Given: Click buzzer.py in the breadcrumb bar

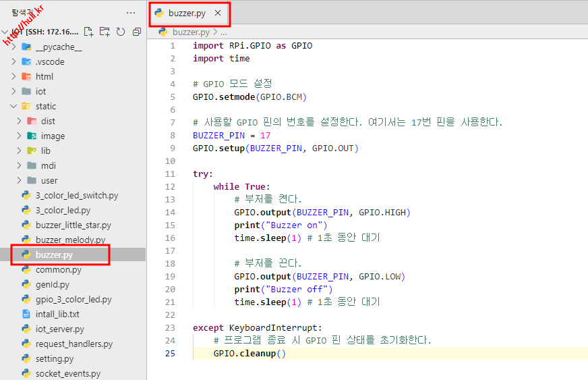Looking at the screenshot, I should tap(191, 32).
